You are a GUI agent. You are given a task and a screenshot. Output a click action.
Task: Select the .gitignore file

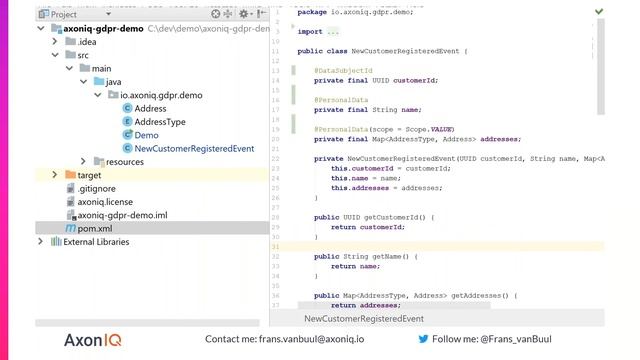pyautogui.click(x=97, y=189)
